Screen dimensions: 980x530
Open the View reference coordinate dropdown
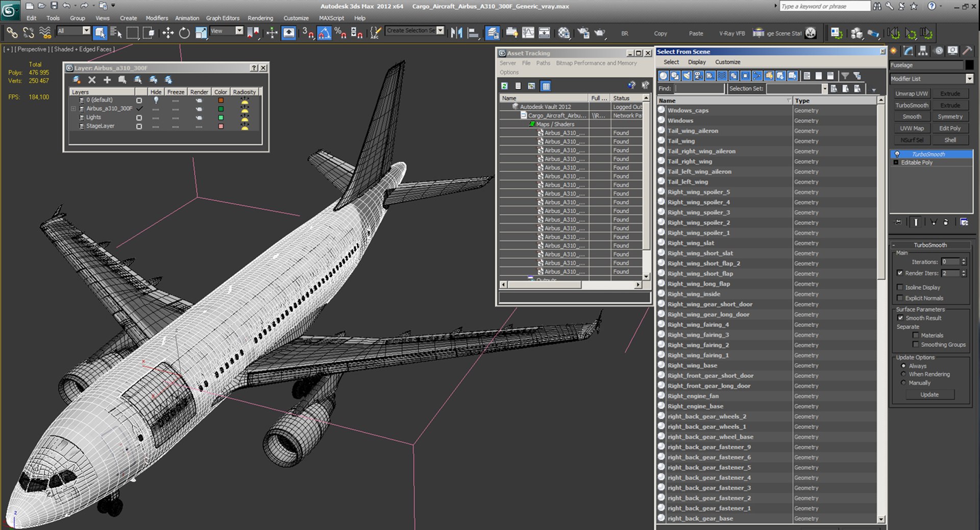pyautogui.click(x=239, y=31)
